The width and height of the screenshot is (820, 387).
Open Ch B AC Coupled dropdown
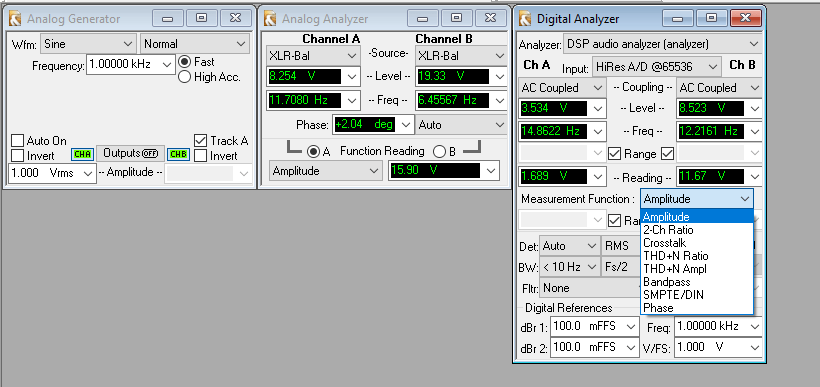[x=719, y=88]
